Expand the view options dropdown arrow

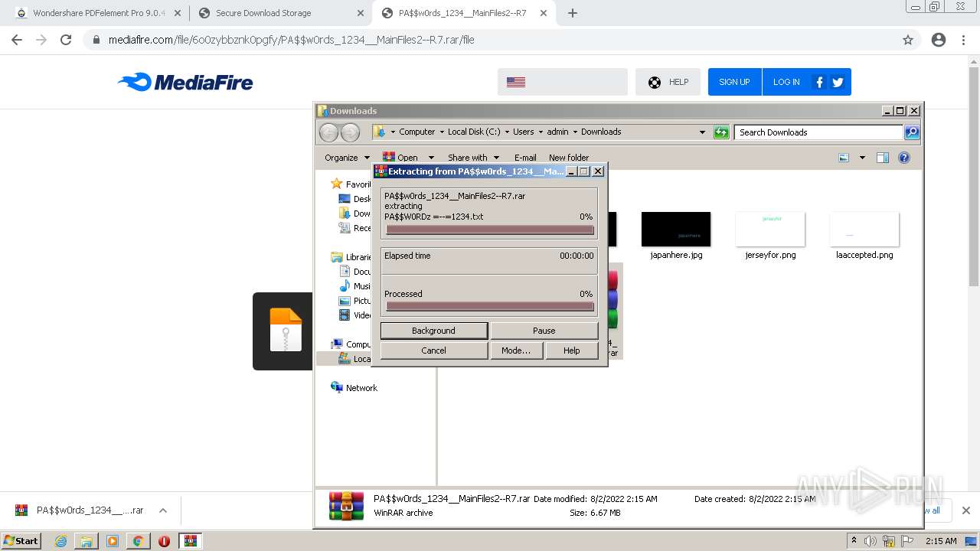click(x=862, y=158)
